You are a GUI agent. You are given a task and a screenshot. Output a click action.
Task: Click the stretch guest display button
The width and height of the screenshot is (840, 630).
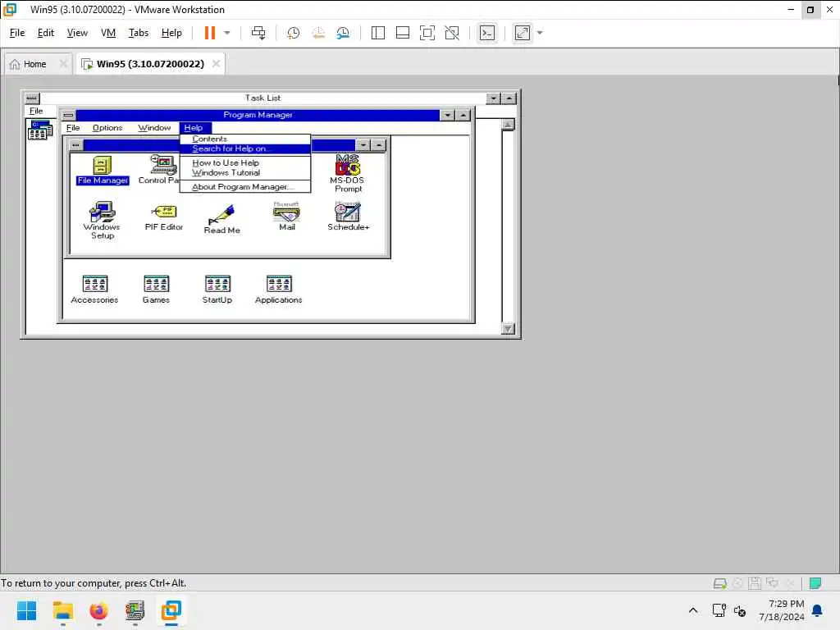523,33
